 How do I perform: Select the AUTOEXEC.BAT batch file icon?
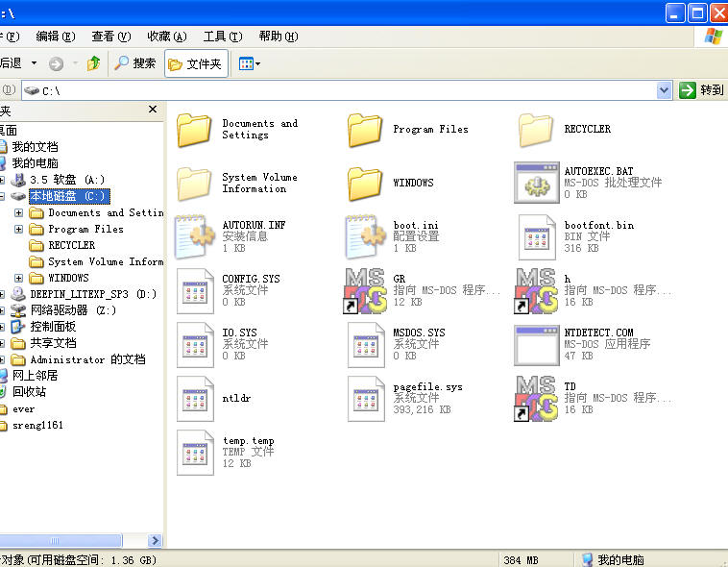[x=537, y=183]
